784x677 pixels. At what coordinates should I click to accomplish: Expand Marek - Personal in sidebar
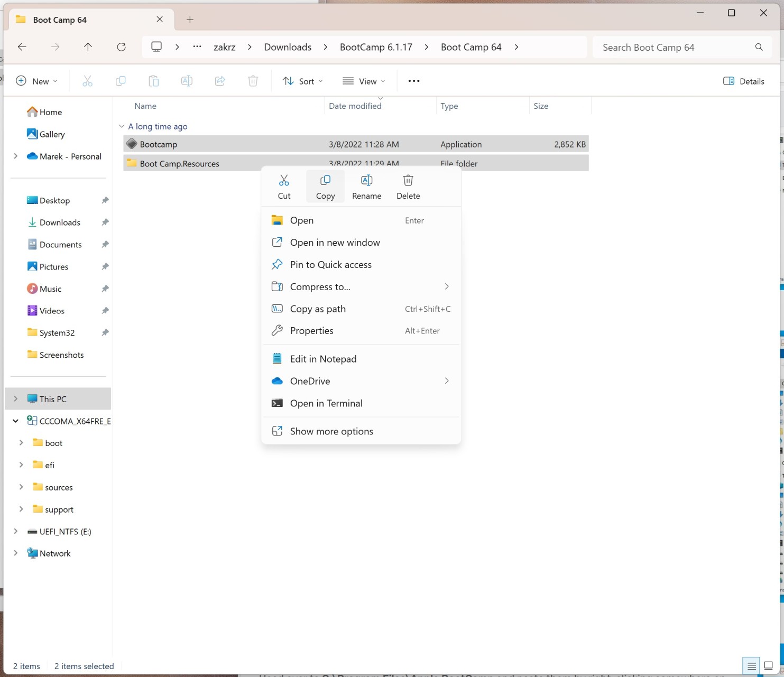tap(15, 156)
